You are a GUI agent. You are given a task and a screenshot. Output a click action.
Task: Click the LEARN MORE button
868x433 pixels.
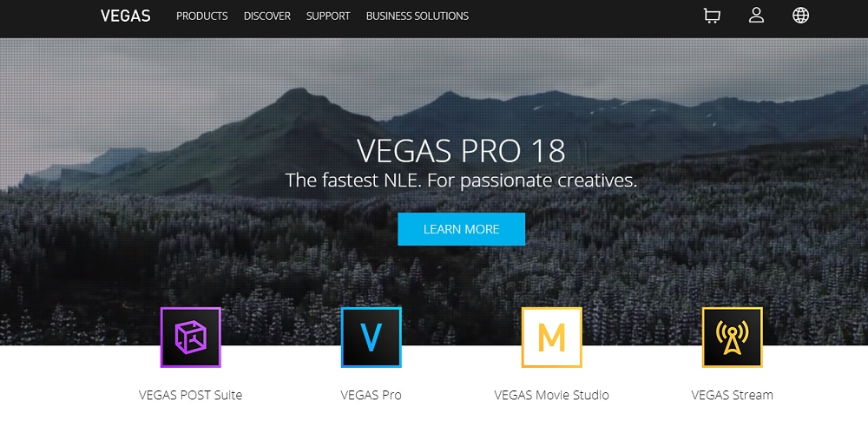coord(461,229)
